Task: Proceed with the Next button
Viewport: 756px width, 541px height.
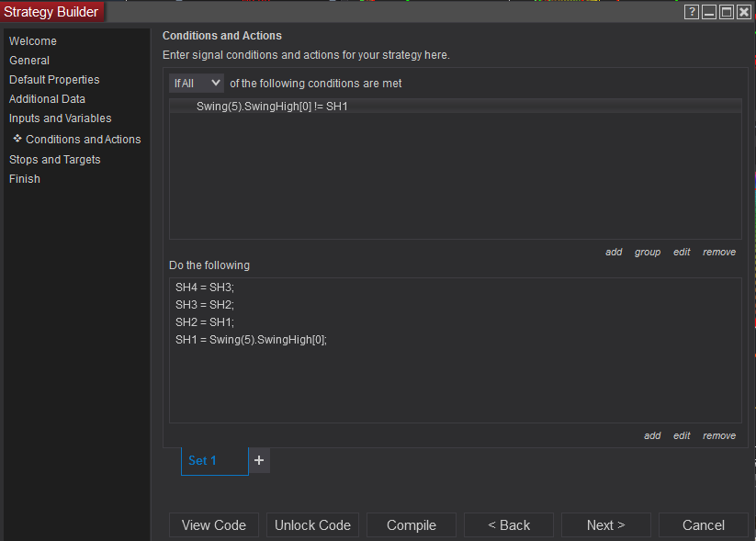Action: (x=605, y=525)
